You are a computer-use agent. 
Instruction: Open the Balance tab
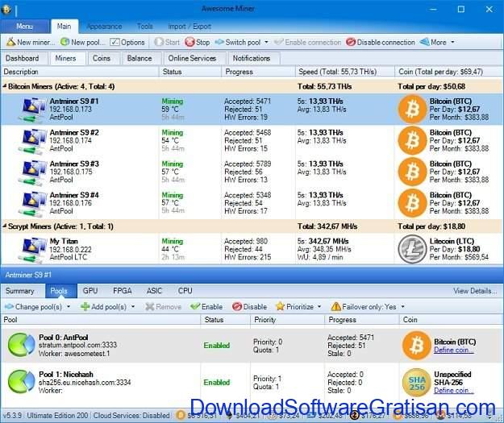click(140, 59)
